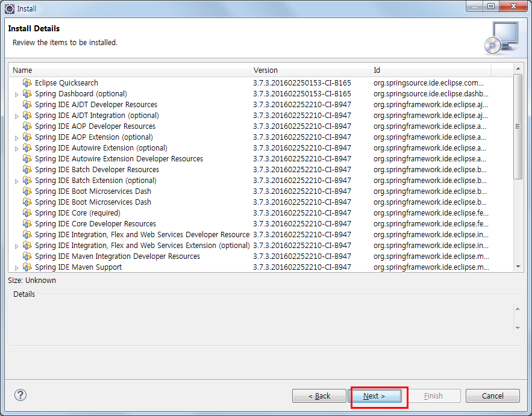Open the help question mark icon

[20, 395]
